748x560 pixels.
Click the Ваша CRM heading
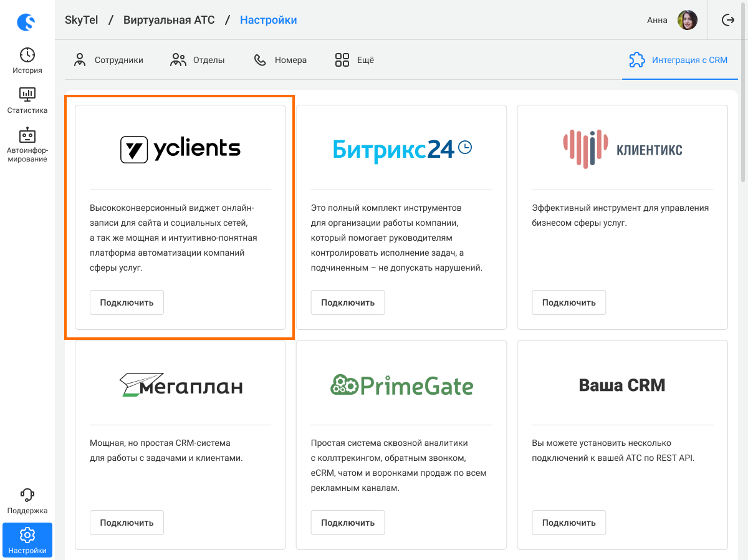[622, 385]
